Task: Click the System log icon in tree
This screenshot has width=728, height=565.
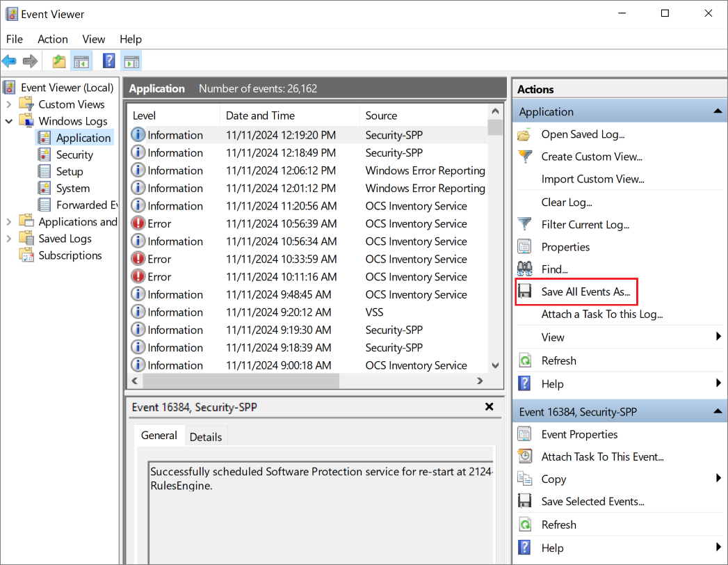Action: 45,188
